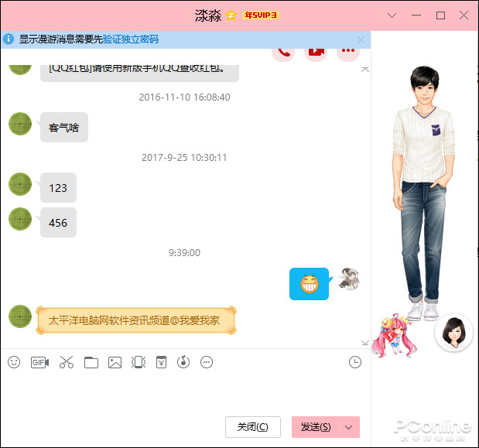This screenshot has height=448, width=479.
Task: Open the title bar chevron menu
Action: [392, 15]
